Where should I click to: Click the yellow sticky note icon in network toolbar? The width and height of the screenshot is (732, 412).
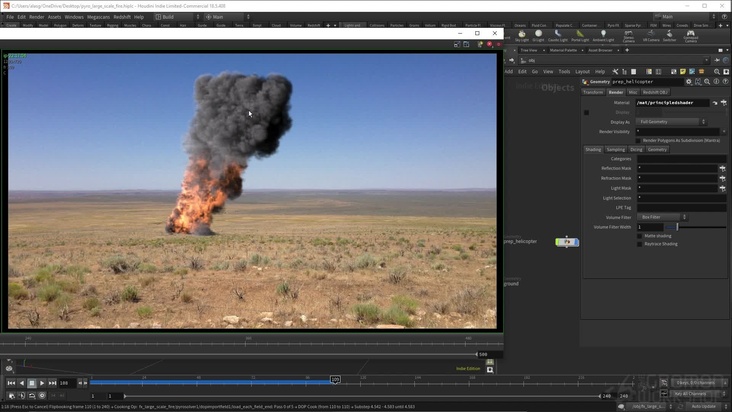click(683, 72)
